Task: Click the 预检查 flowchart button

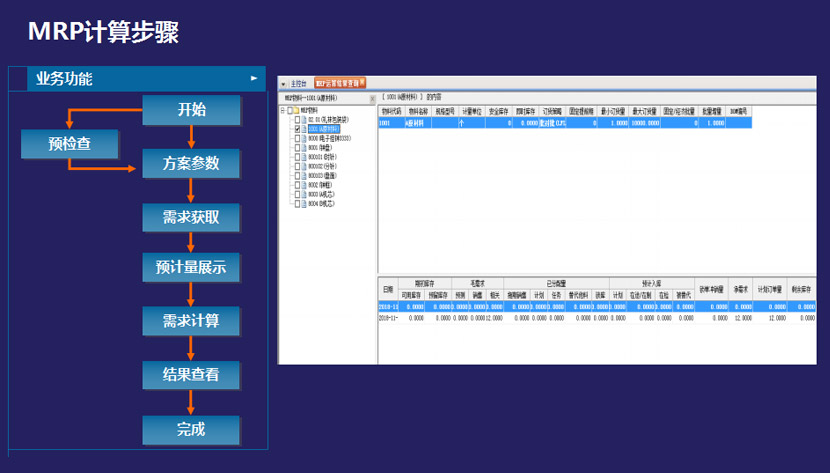Action: [69, 144]
